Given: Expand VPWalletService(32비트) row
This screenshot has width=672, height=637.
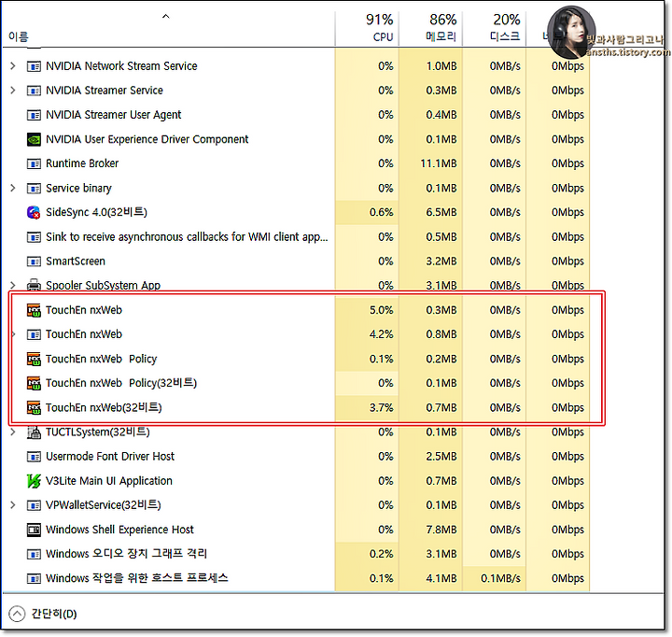Looking at the screenshot, I should [13, 505].
